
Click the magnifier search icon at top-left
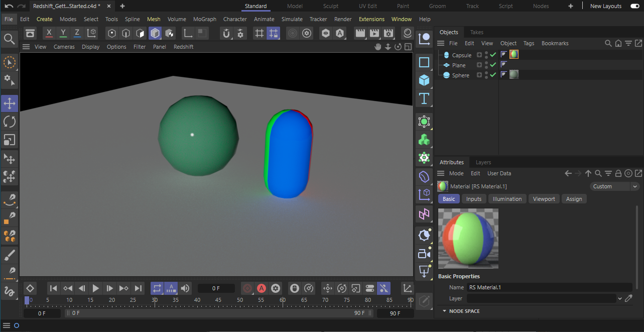[9, 39]
